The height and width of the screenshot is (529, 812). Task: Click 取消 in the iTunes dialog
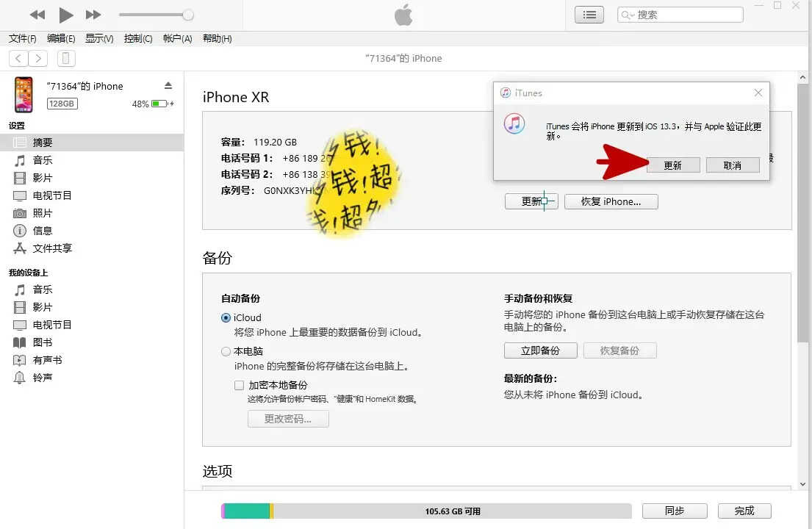733,165
